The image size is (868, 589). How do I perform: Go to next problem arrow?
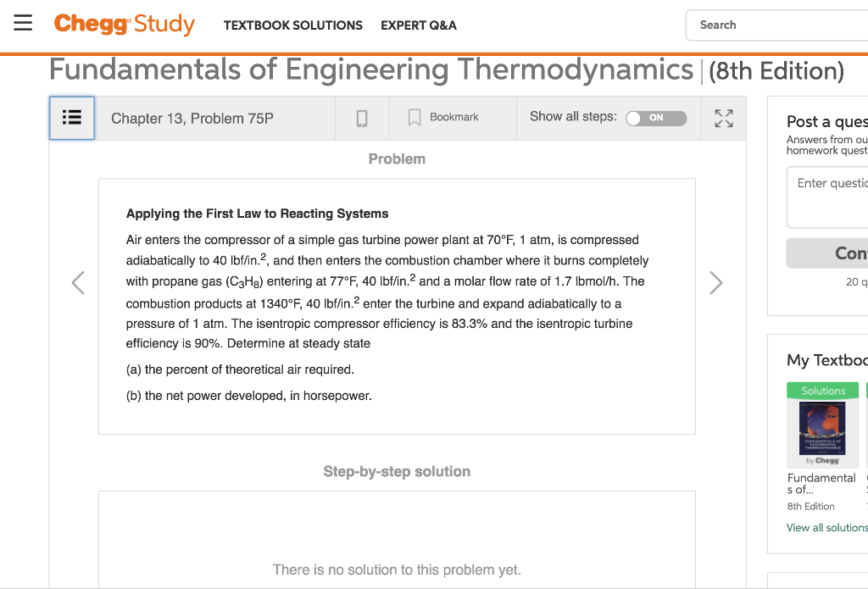coord(715,283)
